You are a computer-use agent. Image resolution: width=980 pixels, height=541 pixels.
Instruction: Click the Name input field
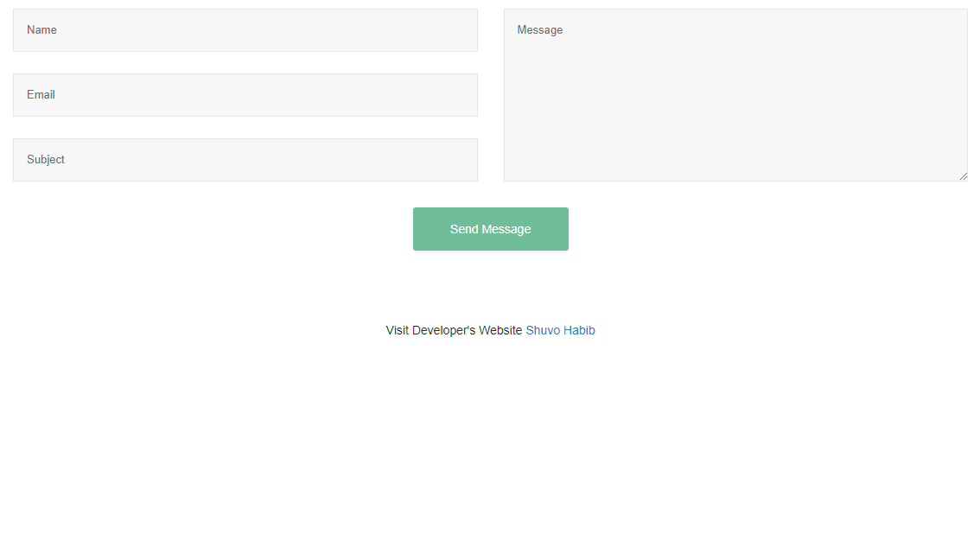(245, 30)
